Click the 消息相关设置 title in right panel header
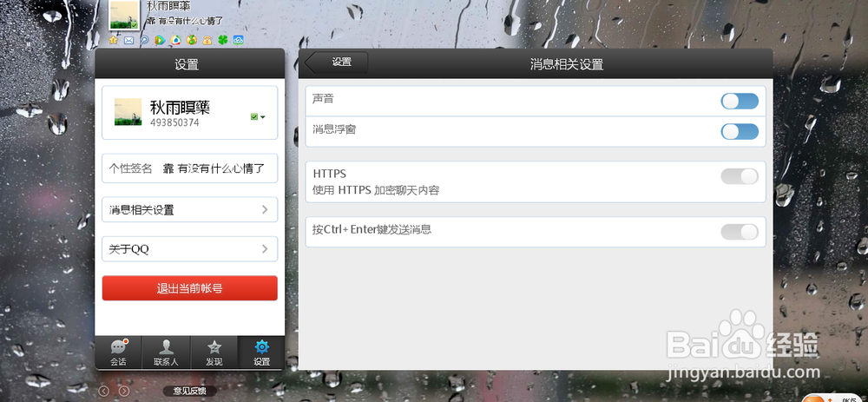Screen dimensions: 868x402 point(566,64)
